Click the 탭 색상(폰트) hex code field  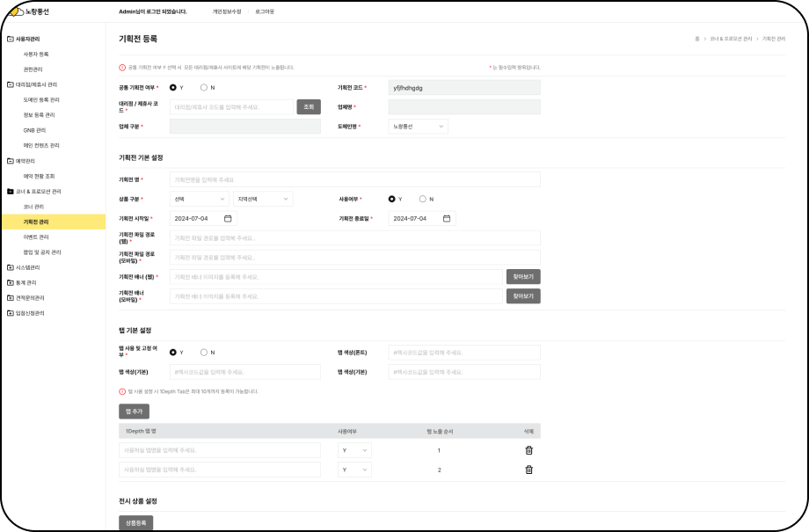[464, 352]
